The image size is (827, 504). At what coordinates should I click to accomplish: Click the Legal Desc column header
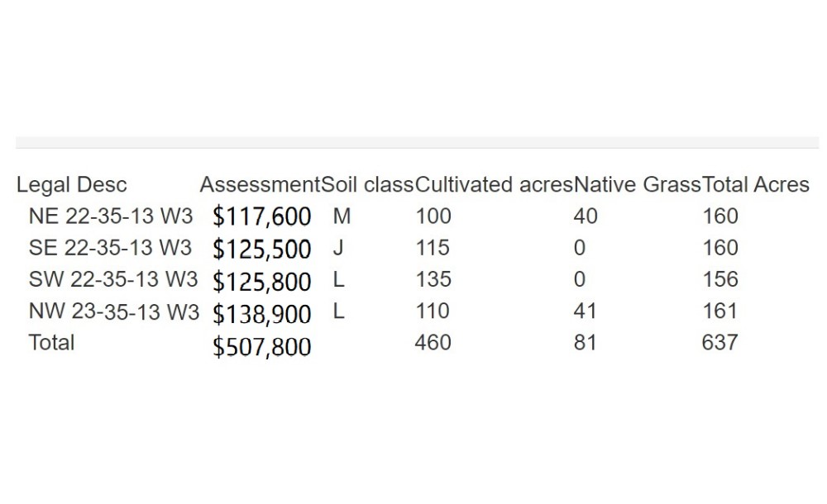pos(72,185)
